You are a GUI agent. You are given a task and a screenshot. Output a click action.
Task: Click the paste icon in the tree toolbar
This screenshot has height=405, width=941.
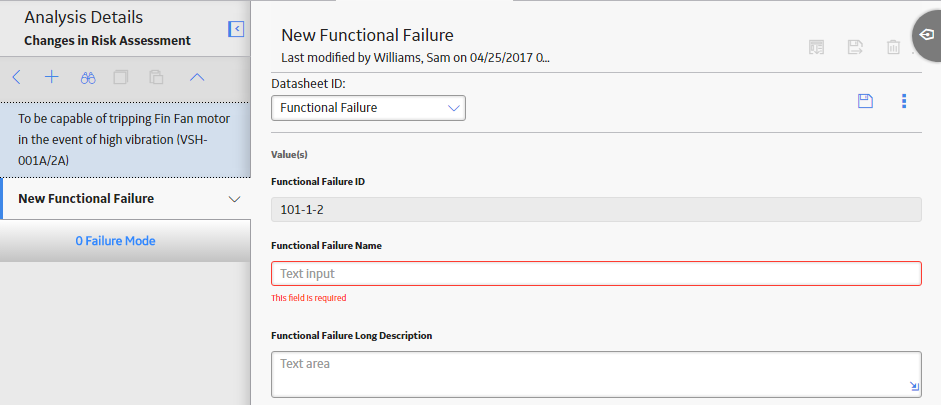tap(156, 77)
